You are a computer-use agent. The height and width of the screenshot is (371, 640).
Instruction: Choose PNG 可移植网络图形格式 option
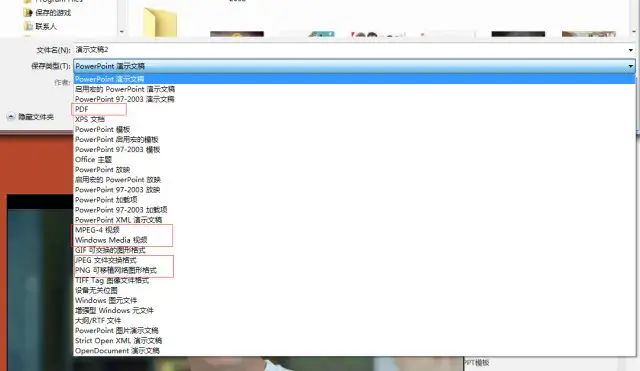tap(354, 270)
